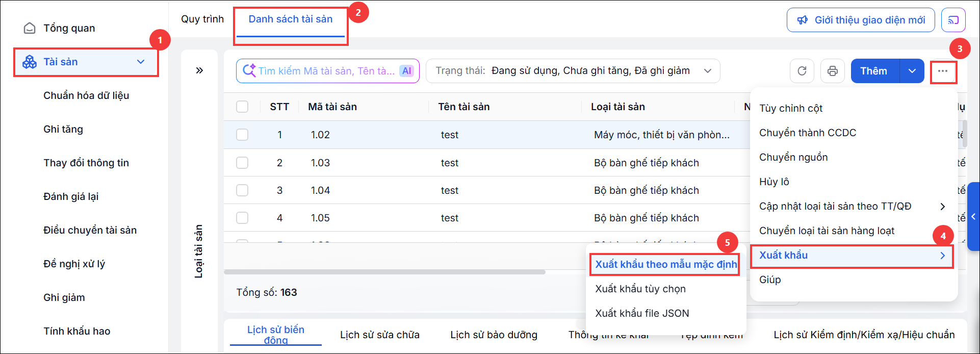Expand the blue side panel arrow tab
Image resolution: width=980 pixels, height=354 pixels.
973,216
